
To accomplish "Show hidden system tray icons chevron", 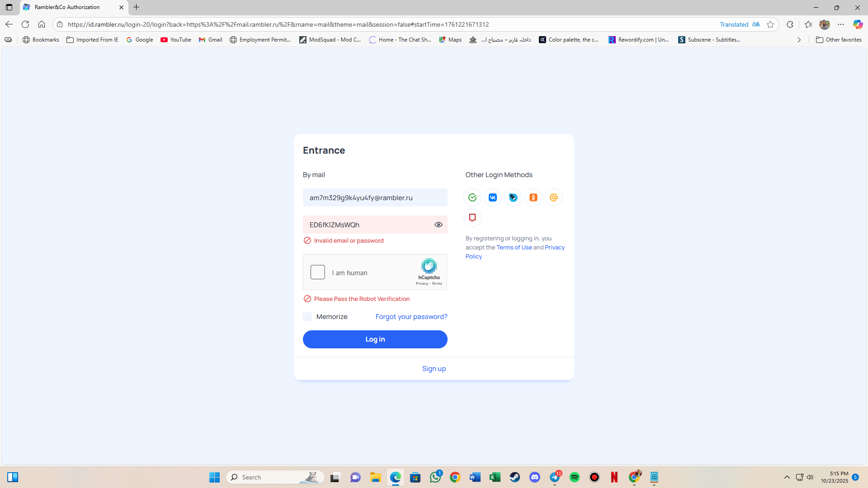I will tap(787, 477).
